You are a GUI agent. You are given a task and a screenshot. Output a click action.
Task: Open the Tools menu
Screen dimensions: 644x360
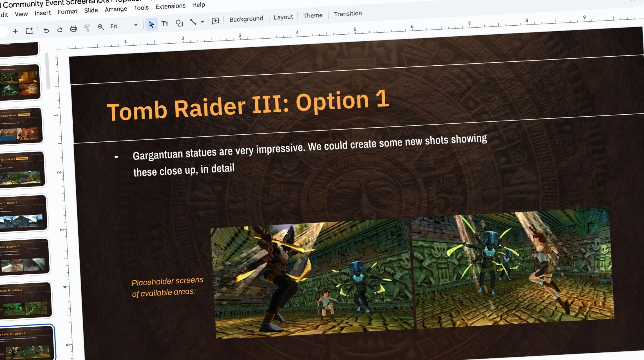coord(141,8)
